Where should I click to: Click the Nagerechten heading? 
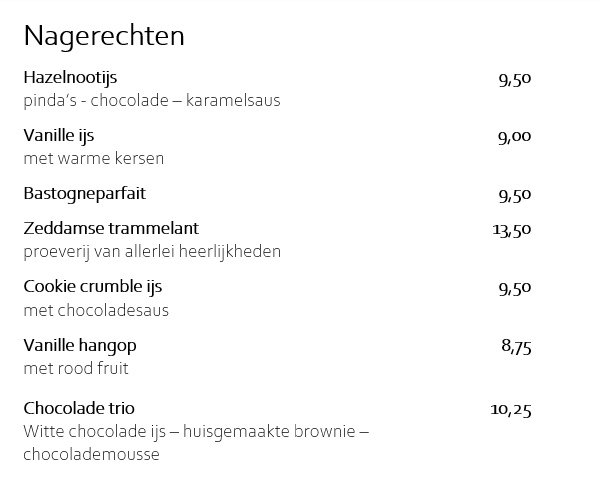point(104,36)
